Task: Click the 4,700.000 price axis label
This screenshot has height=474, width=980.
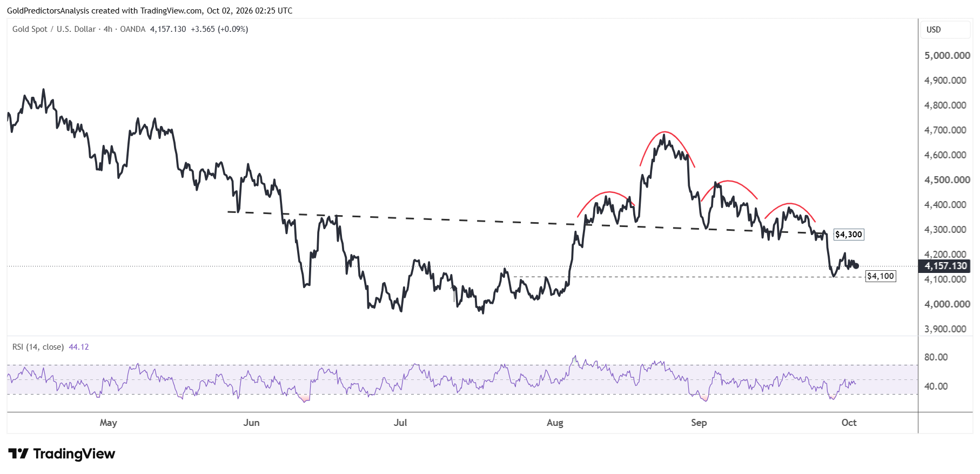Action: [945, 130]
